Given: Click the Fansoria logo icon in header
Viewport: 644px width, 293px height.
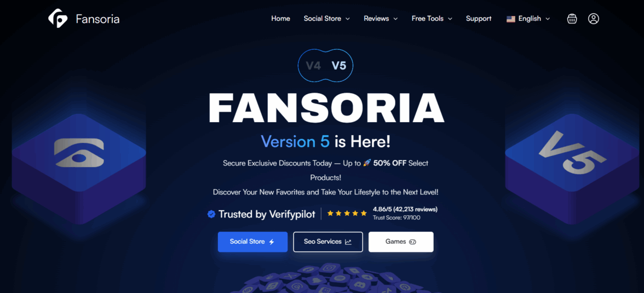Looking at the screenshot, I should coord(58,19).
